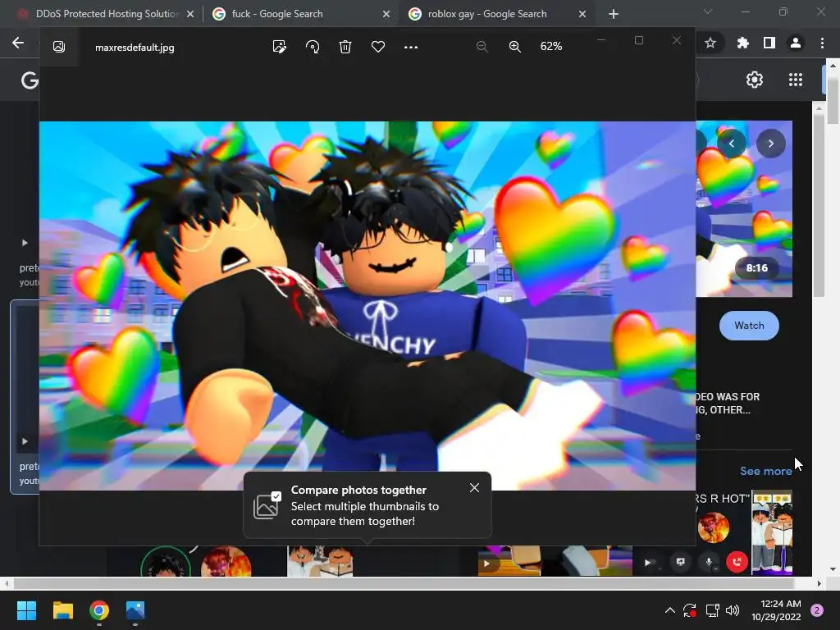Image resolution: width=840 pixels, height=630 pixels.
Task: Open the volume control in system tray
Action: point(733,610)
